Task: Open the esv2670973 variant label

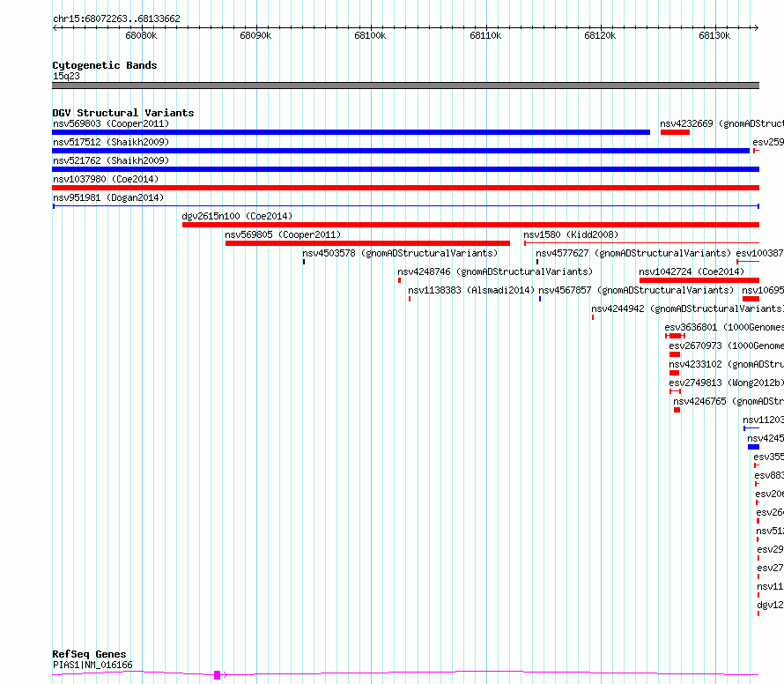Action: click(x=727, y=346)
